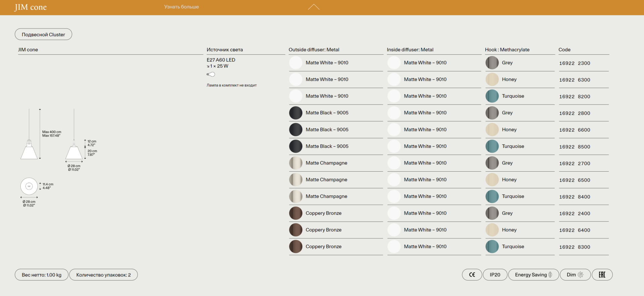Select first Coppery Bronze outside diffuser swatch

tap(296, 213)
